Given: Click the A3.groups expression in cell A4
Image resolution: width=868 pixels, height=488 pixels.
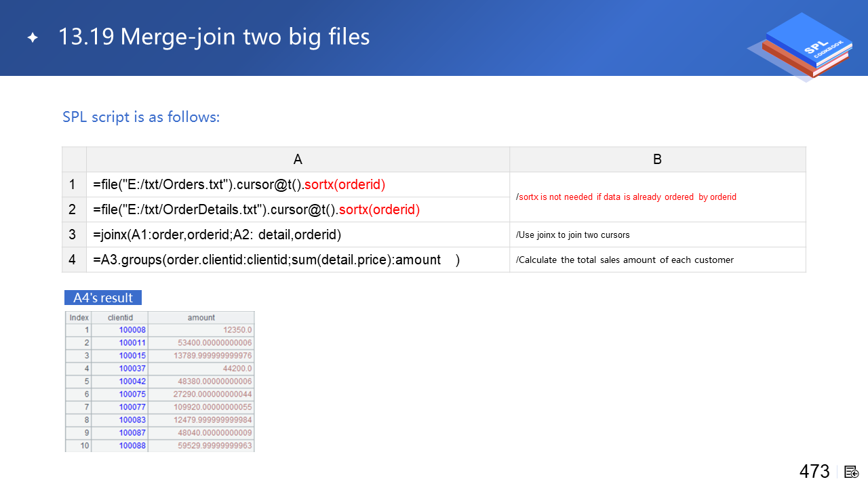Looking at the screenshot, I should point(277,260).
